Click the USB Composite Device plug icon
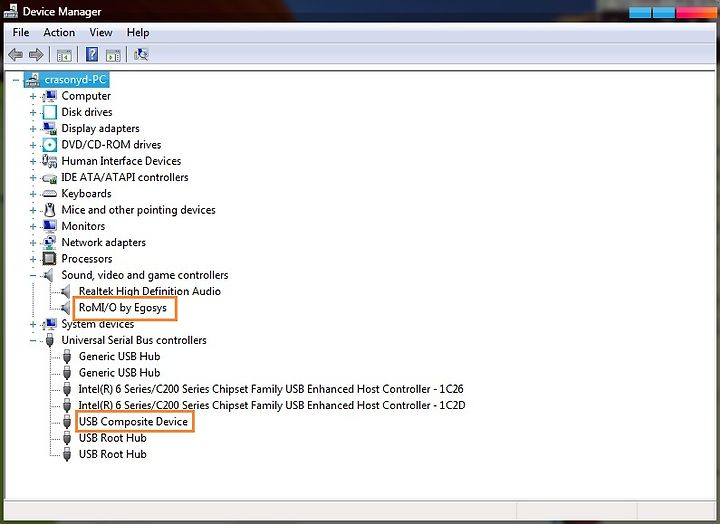 [67, 422]
